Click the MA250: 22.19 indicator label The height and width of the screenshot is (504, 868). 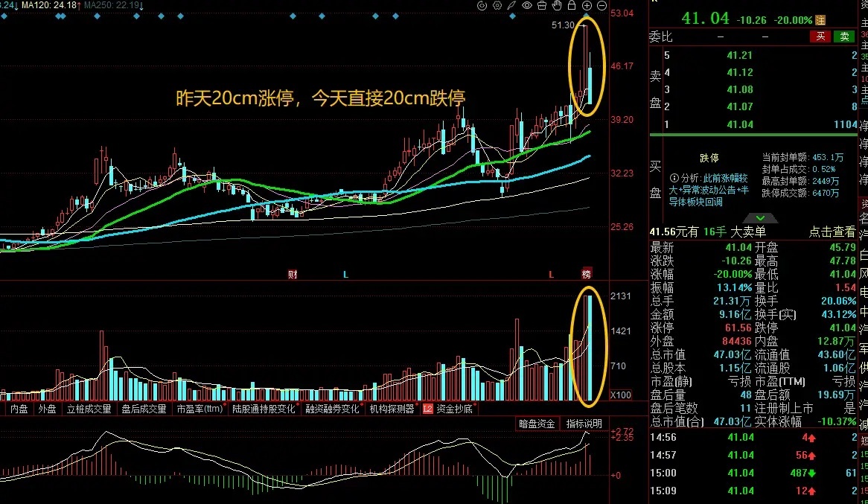[113, 5]
